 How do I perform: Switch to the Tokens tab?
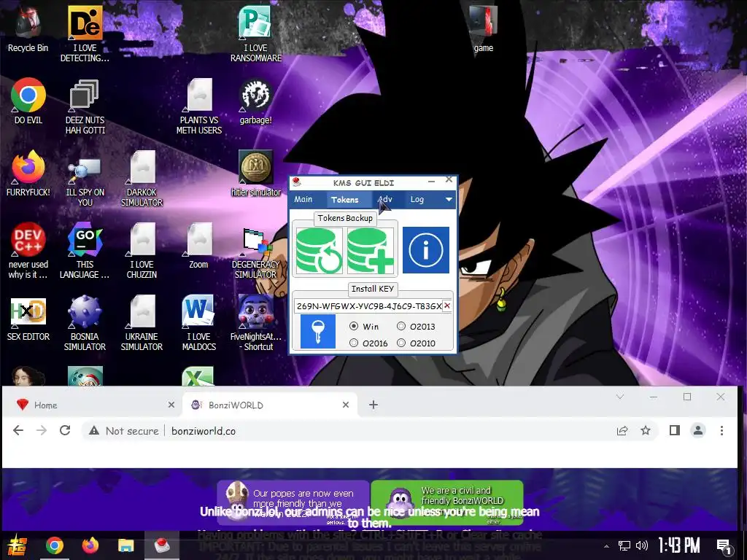345,200
